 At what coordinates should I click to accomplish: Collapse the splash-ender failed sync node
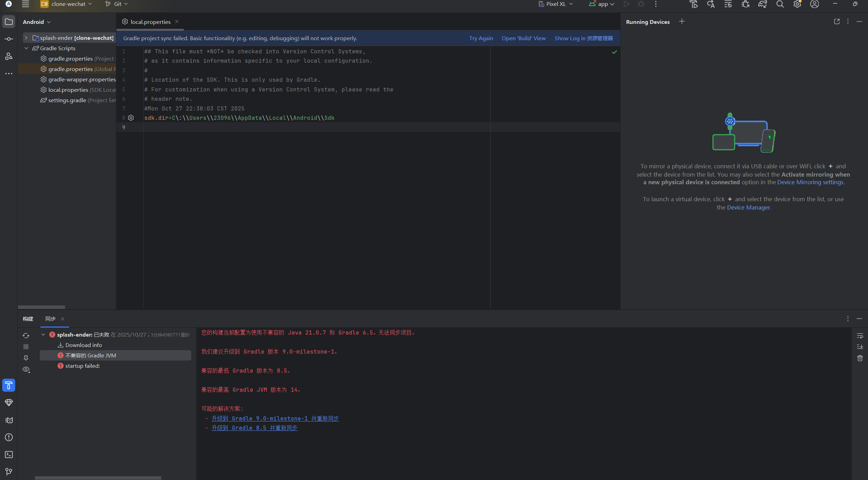(x=43, y=335)
